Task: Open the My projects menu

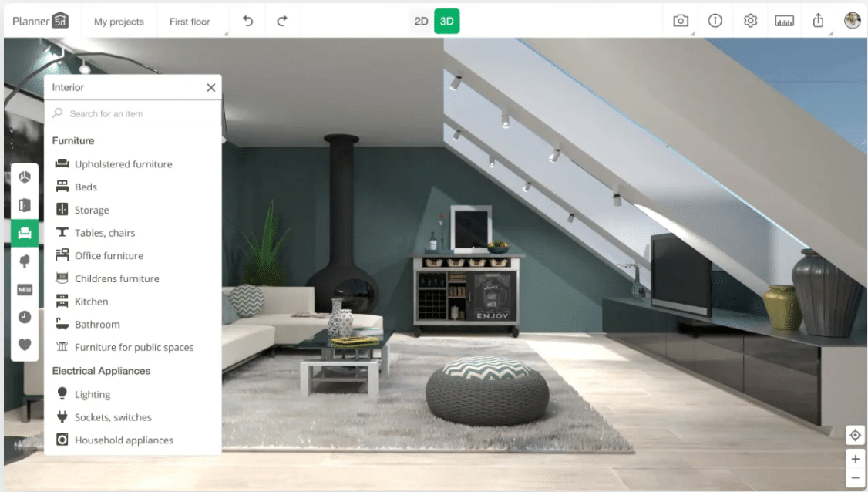Action: tap(119, 21)
